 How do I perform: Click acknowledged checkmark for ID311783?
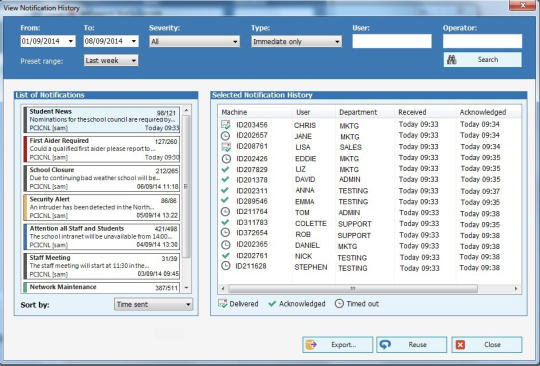(225, 222)
